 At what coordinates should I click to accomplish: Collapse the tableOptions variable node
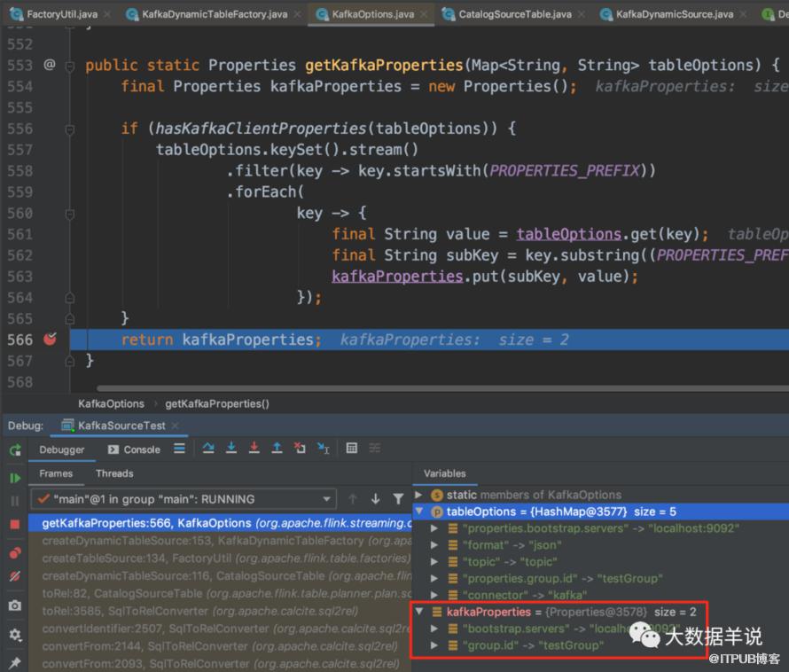[x=419, y=512]
